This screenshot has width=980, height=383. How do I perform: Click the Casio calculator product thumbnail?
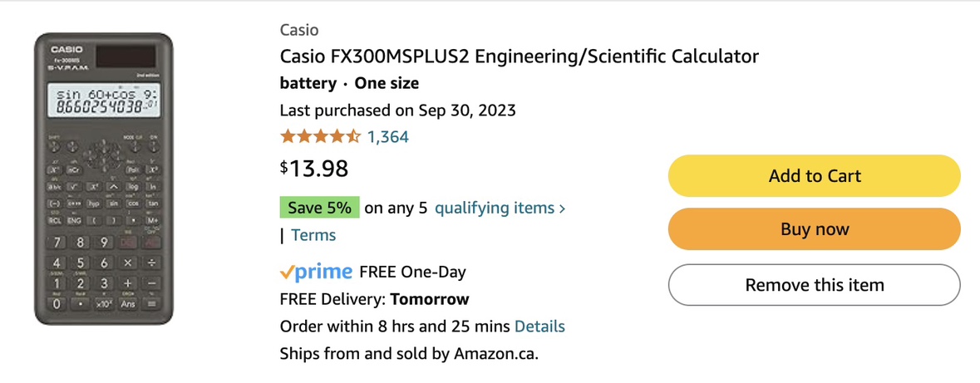104,179
